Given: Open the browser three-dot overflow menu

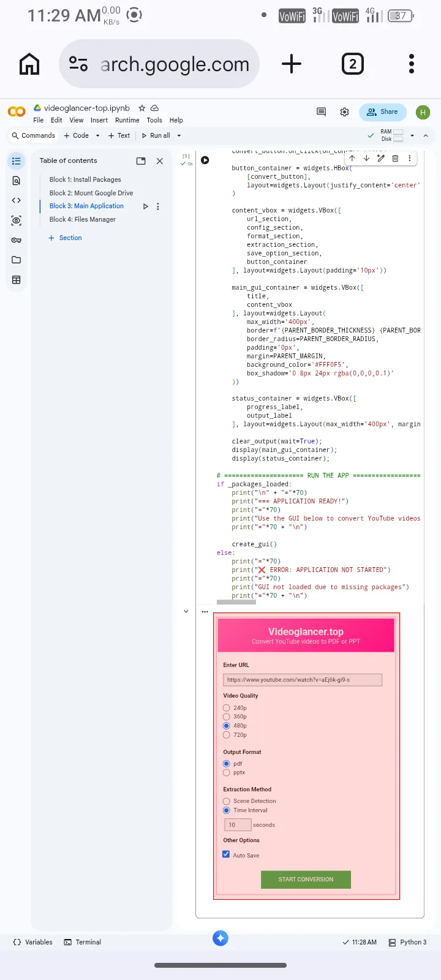Looking at the screenshot, I should click(x=412, y=64).
